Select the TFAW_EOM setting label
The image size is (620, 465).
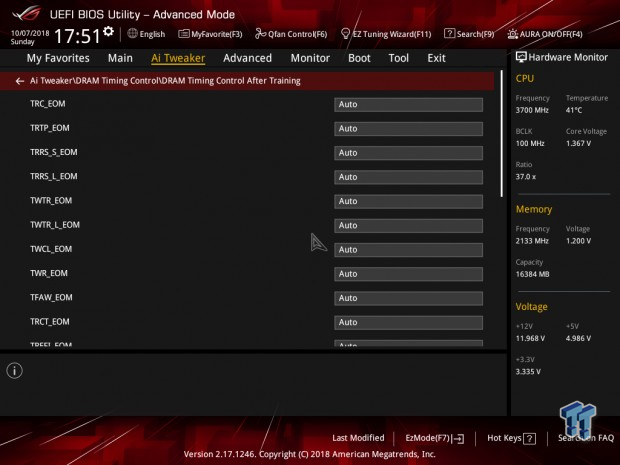tap(51, 297)
